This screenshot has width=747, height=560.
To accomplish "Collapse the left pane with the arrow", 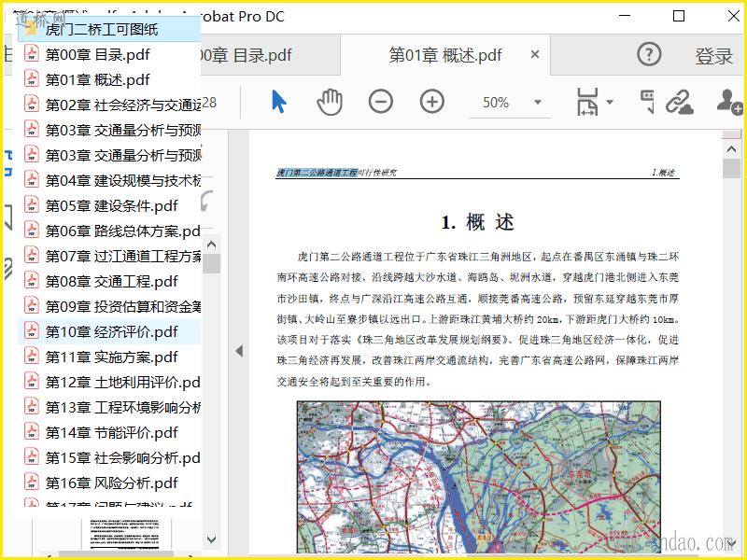I will tap(239, 351).
